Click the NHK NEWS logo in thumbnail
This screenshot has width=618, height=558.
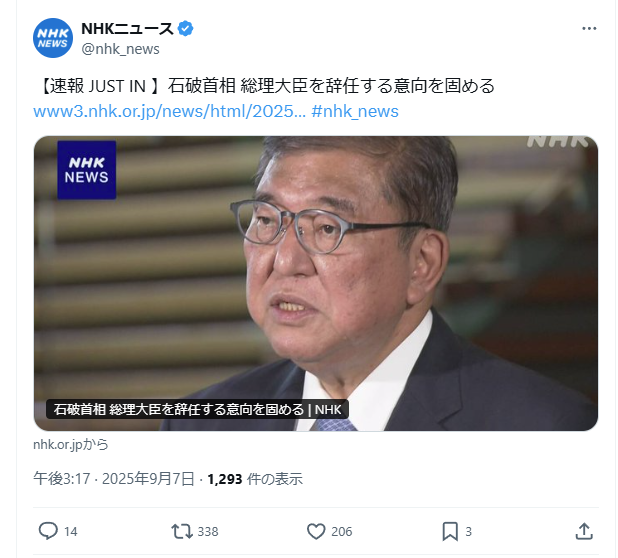(x=87, y=170)
